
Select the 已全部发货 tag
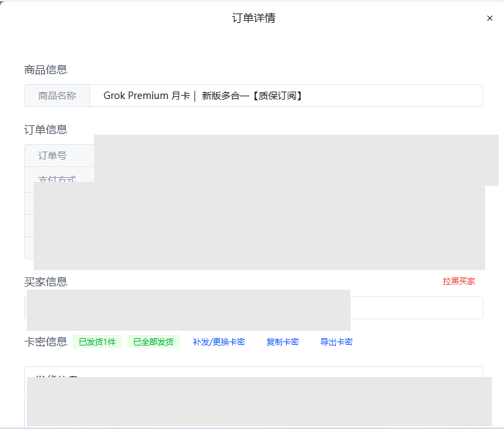153,341
